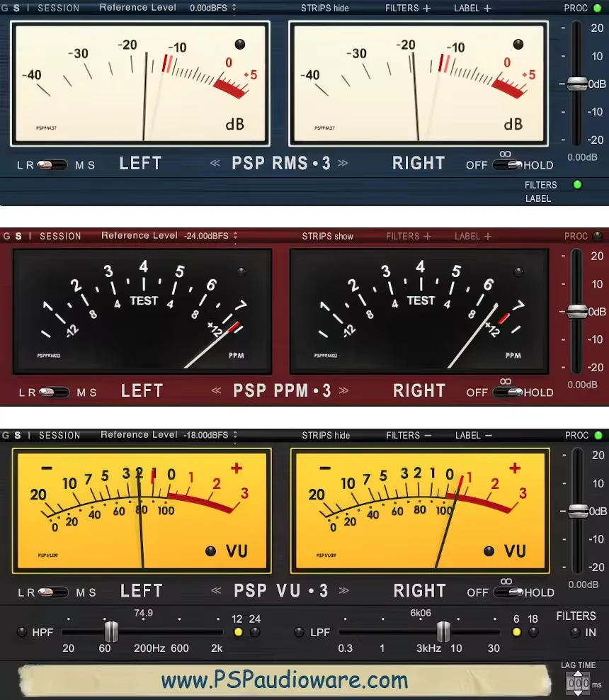Reset right overload LED on PPM meter

click(x=518, y=271)
